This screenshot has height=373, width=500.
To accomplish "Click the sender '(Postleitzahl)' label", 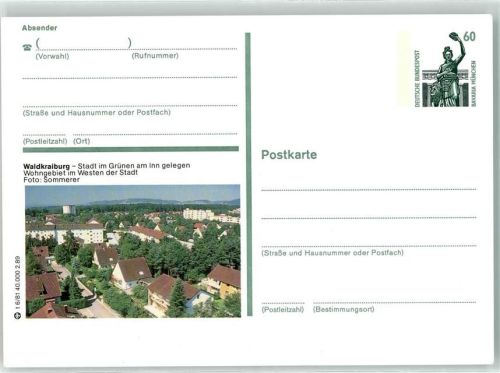I will click(x=45, y=141).
